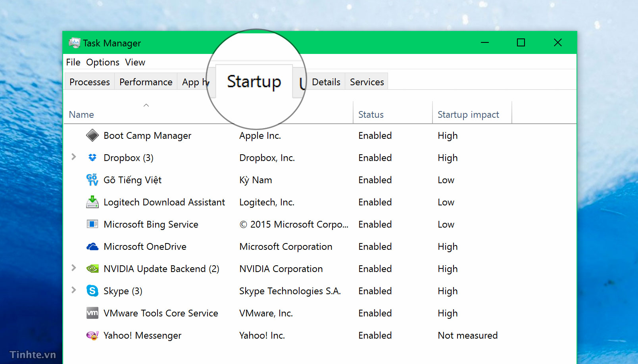The width and height of the screenshot is (638, 364).
Task: Select the Microsoft OneDrive entry name
Action: point(145,247)
